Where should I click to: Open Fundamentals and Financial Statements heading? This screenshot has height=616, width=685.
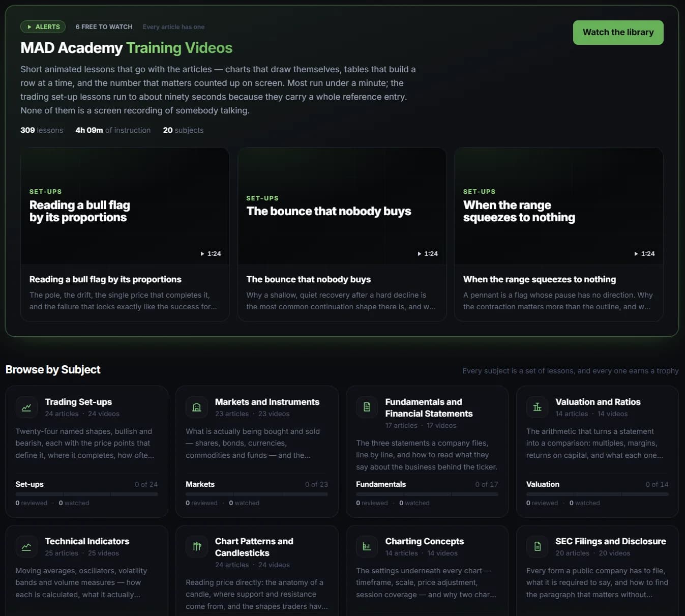pyautogui.click(x=429, y=408)
